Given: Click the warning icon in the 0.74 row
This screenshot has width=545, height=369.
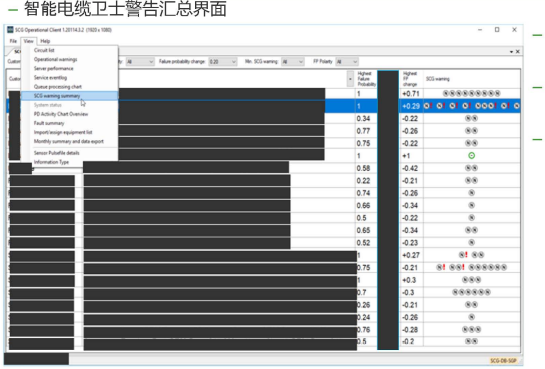Looking at the screenshot, I should (x=472, y=193).
